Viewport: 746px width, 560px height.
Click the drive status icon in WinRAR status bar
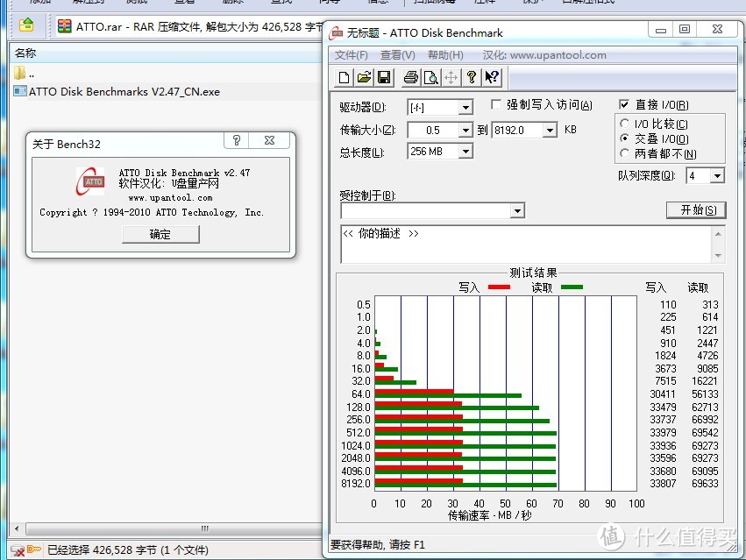click(x=18, y=550)
